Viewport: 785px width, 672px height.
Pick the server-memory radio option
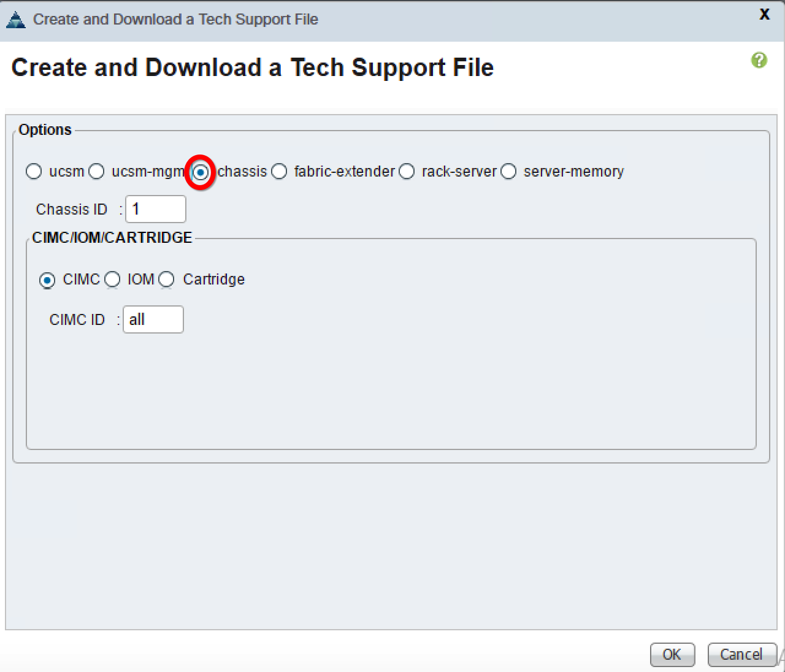[508, 172]
